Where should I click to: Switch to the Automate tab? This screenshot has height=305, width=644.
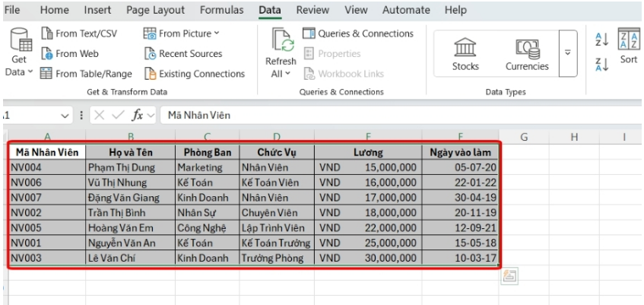406,10
